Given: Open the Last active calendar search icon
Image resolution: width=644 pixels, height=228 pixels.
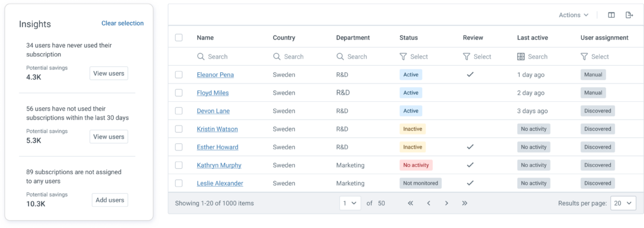Looking at the screenshot, I should (x=521, y=57).
